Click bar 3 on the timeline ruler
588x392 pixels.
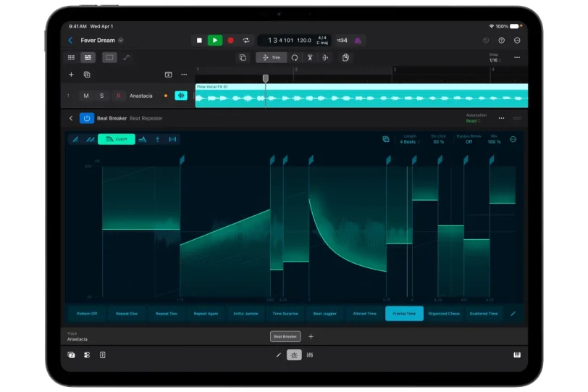(x=395, y=70)
